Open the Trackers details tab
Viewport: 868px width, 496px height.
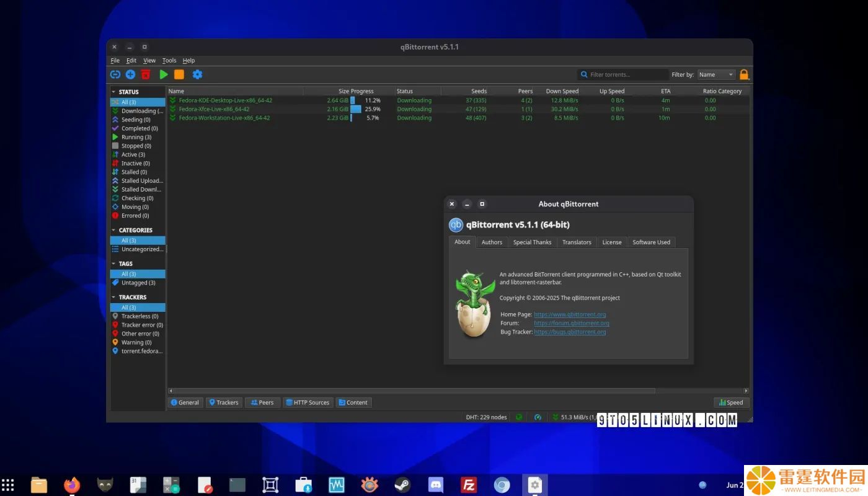pos(224,402)
